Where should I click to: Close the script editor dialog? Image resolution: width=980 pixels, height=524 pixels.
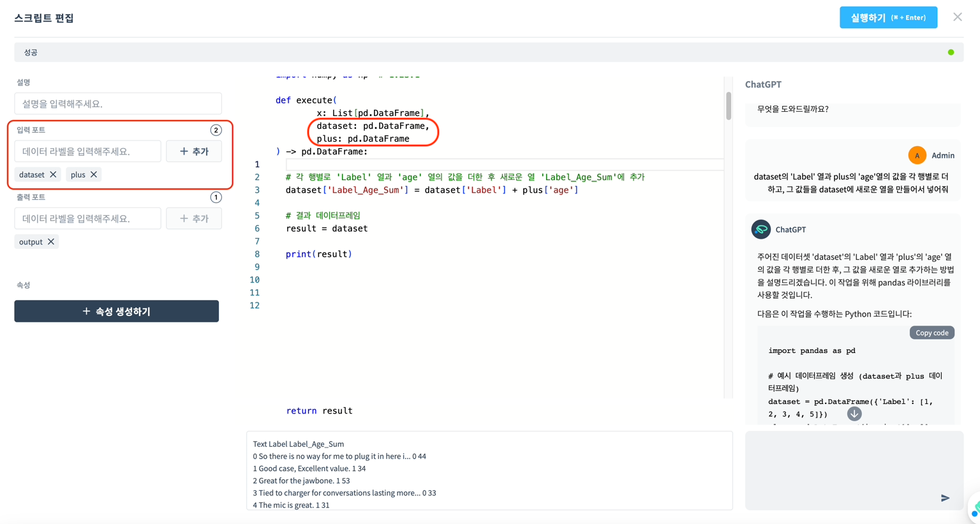pyautogui.click(x=957, y=17)
